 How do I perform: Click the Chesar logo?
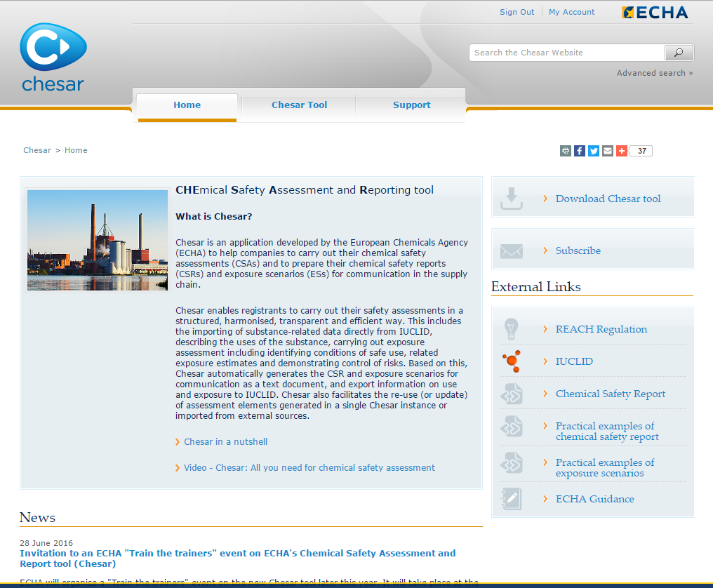pos(53,58)
